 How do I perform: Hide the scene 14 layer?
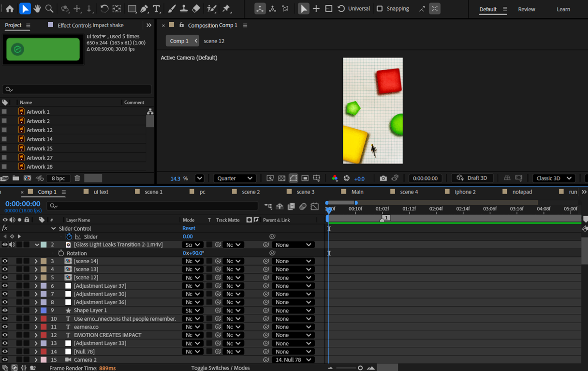5,261
